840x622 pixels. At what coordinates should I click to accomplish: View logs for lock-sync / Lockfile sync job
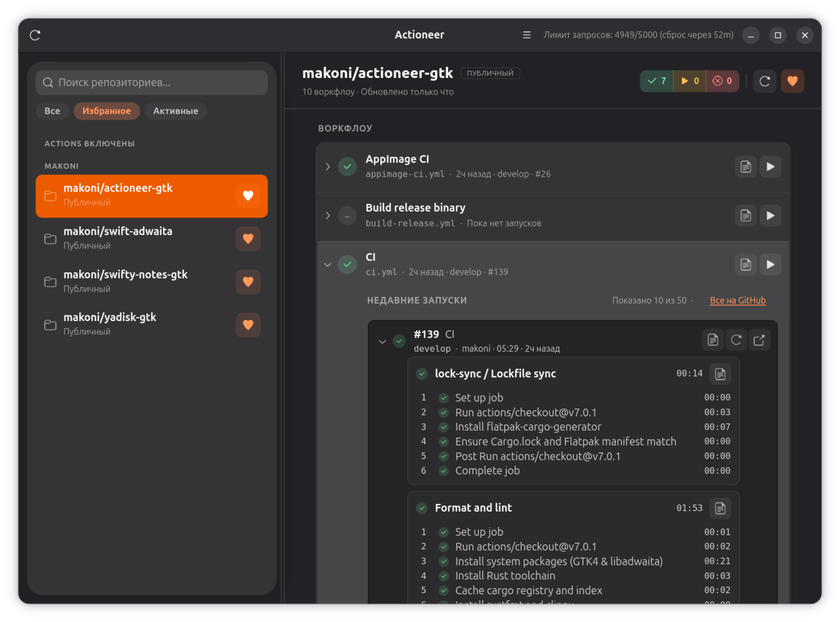click(720, 374)
